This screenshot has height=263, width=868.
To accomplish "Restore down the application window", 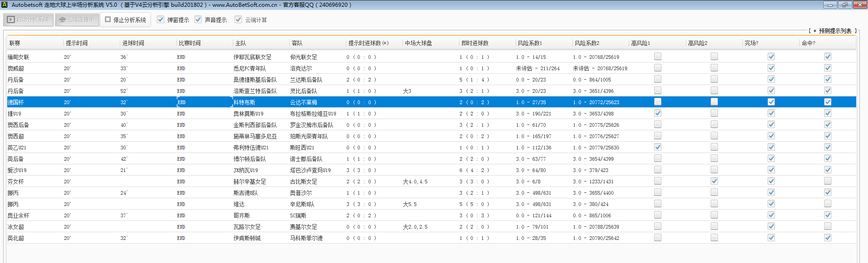I will click(x=844, y=5).
